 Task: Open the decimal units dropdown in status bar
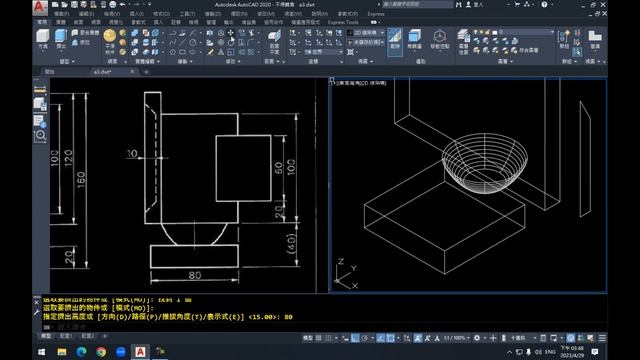pos(522,338)
